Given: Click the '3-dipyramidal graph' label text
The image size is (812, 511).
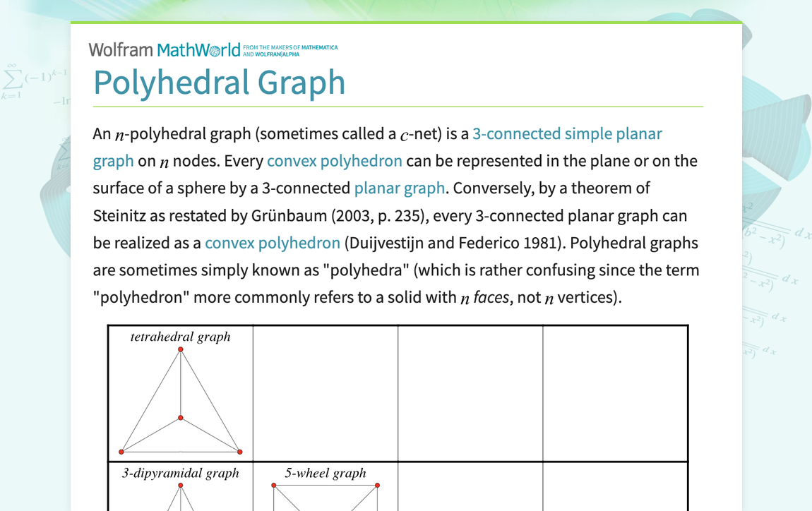Looking at the screenshot, I should [x=181, y=473].
